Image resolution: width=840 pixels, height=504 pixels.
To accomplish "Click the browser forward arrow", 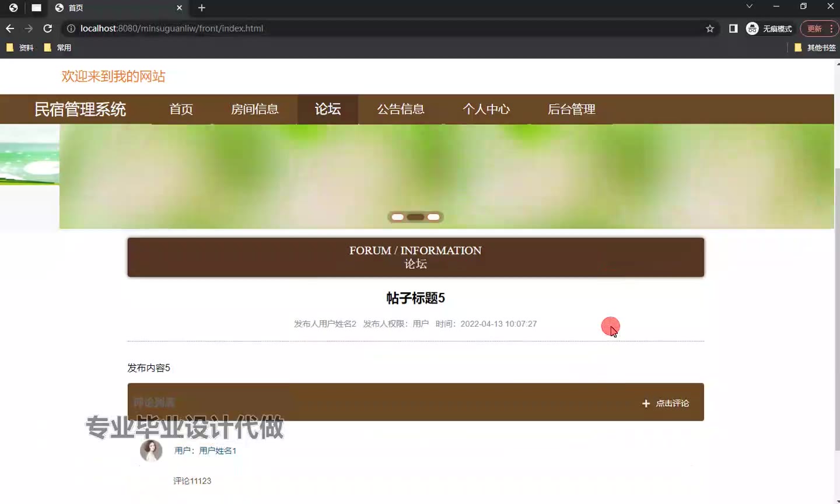I will [x=29, y=28].
